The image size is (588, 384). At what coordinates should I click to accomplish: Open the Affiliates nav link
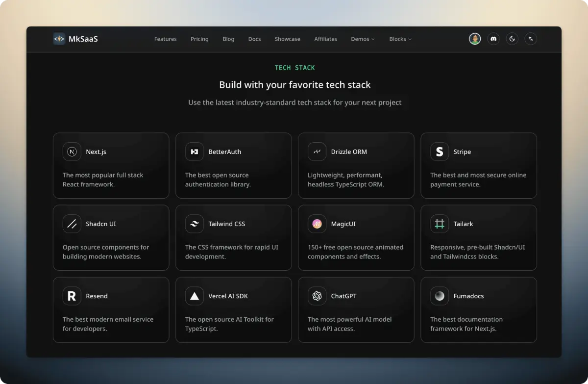coord(326,39)
